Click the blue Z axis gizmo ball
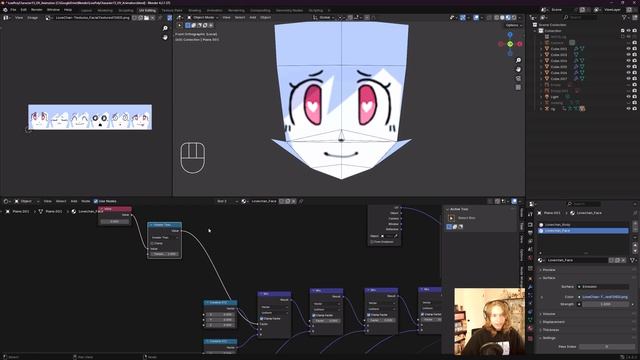640x360 pixels. click(x=510, y=35)
